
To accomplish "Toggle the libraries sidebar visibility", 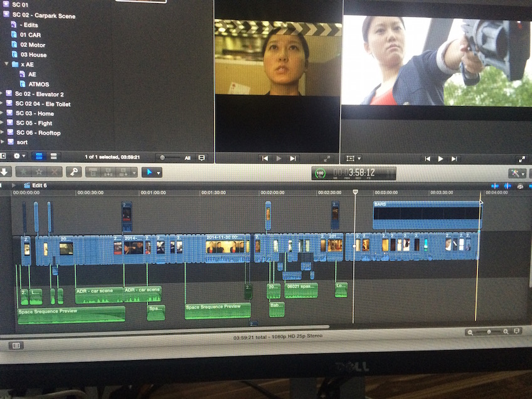I will (x=3, y=156).
